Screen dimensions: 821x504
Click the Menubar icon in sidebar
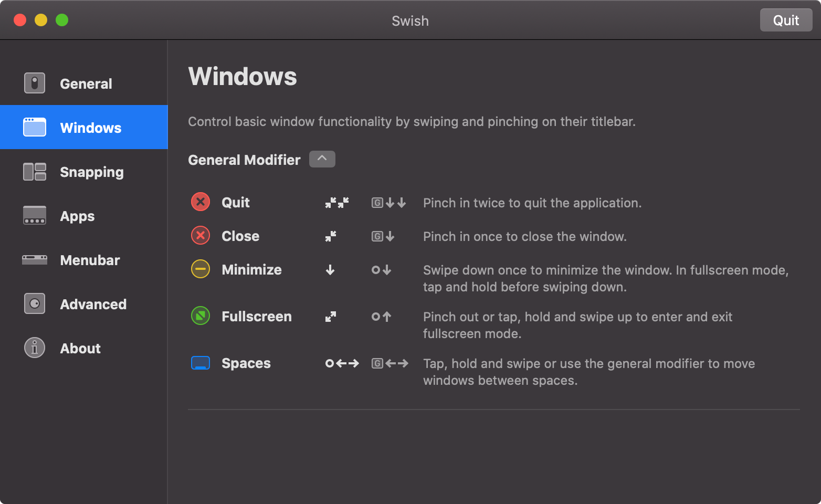click(35, 259)
